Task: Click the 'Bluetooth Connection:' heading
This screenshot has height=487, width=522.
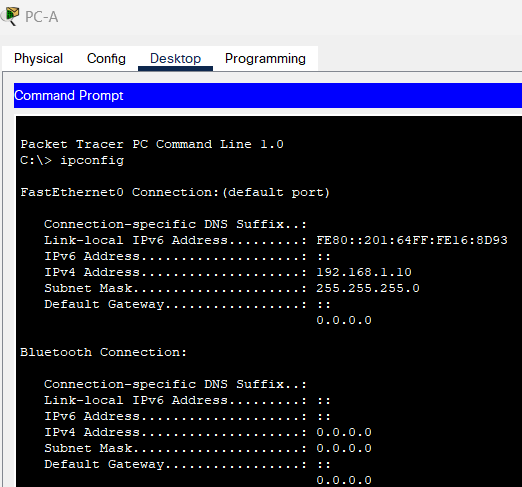Action: [103, 352]
